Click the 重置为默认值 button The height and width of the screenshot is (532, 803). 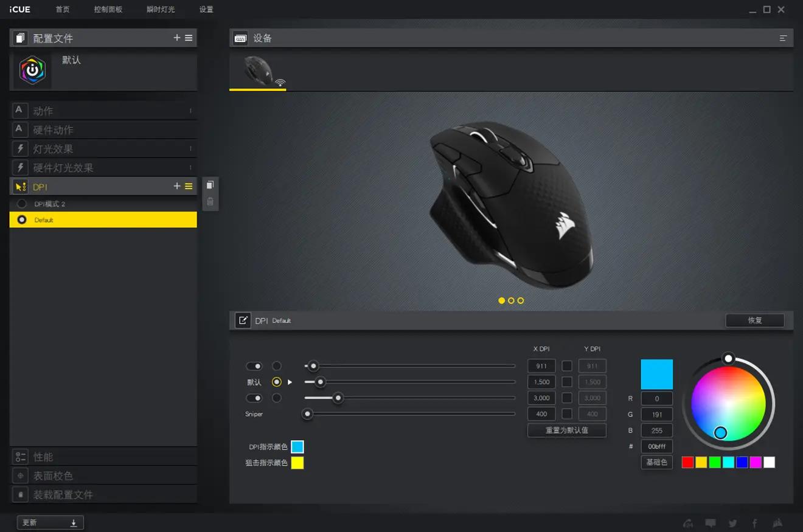pos(567,430)
